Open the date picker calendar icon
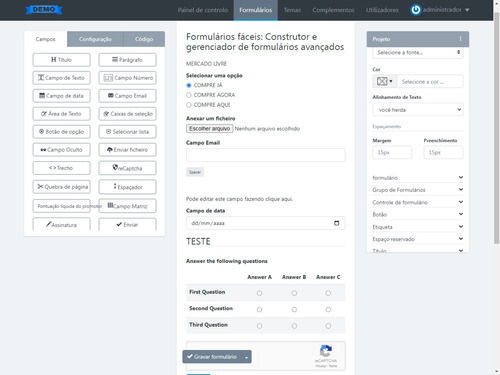500x375 pixels. coord(337,223)
